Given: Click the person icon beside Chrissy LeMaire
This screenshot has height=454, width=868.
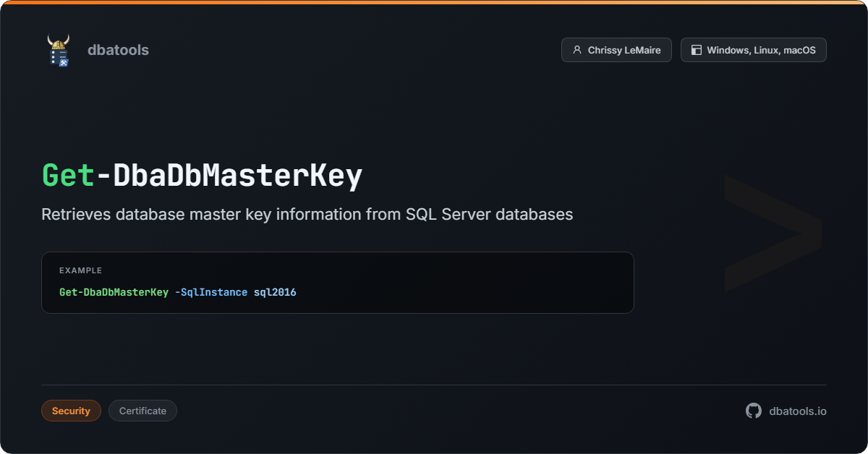Looking at the screenshot, I should [576, 50].
